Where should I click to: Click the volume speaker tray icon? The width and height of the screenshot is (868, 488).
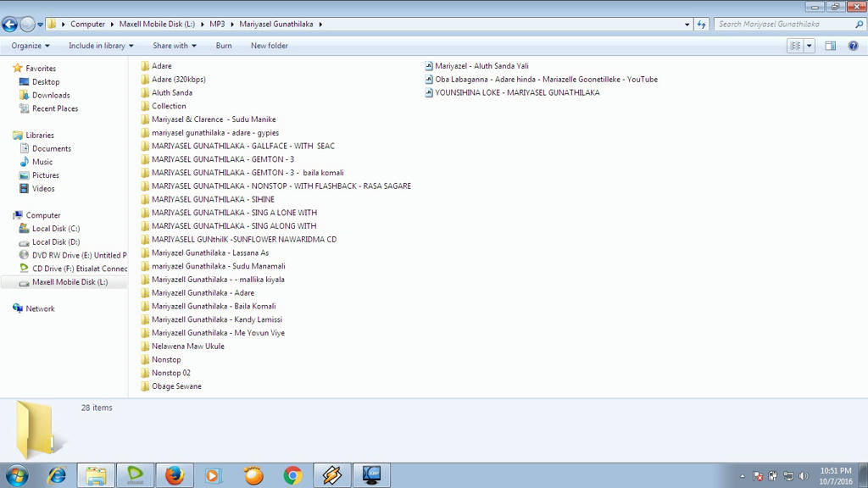(804, 476)
